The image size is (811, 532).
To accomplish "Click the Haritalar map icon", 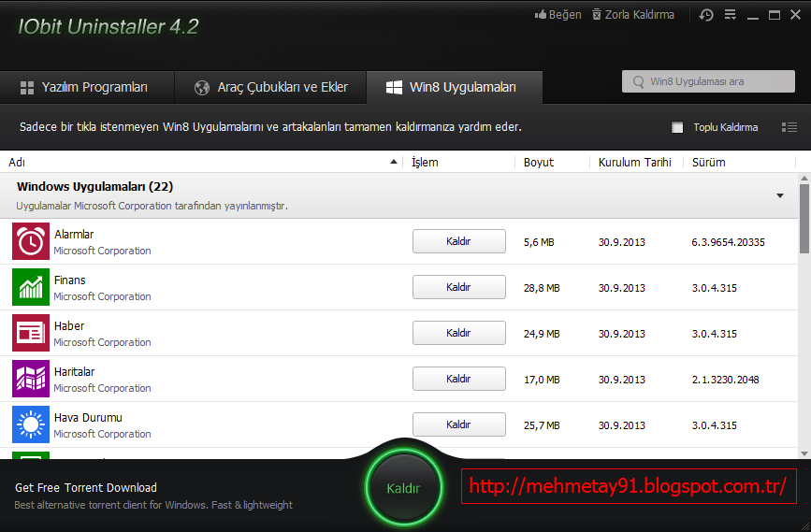I will [x=31, y=379].
